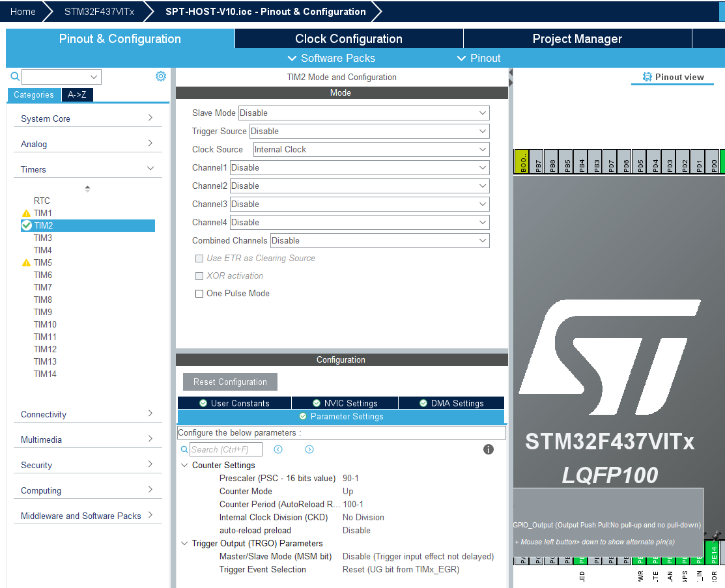Image resolution: width=725 pixels, height=588 pixels.
Task: Select pin PD0 on the chip top
Action: pos(713,161)
